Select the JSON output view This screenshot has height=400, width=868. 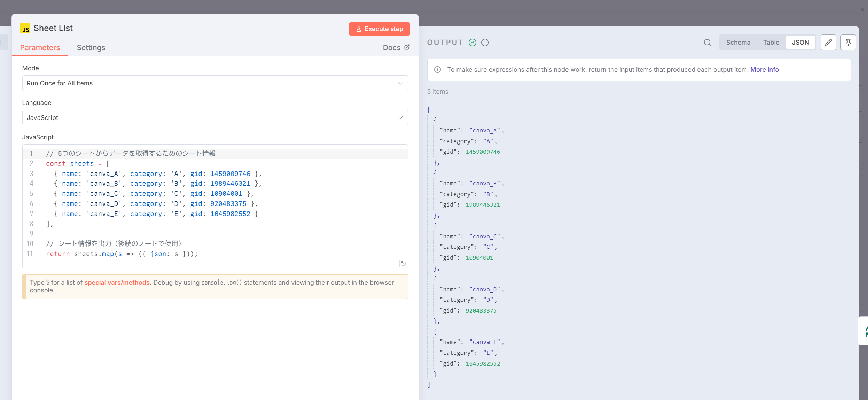[800, 43]
